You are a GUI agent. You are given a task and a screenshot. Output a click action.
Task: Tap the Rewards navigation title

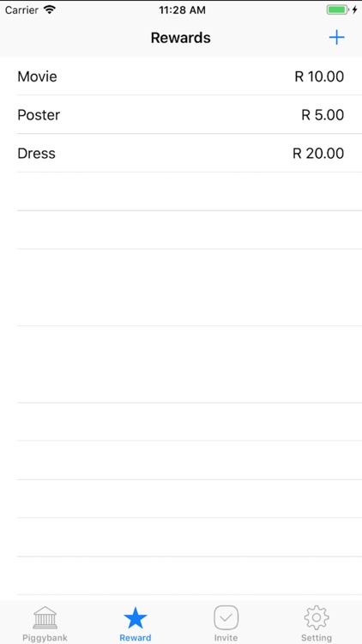181,38
